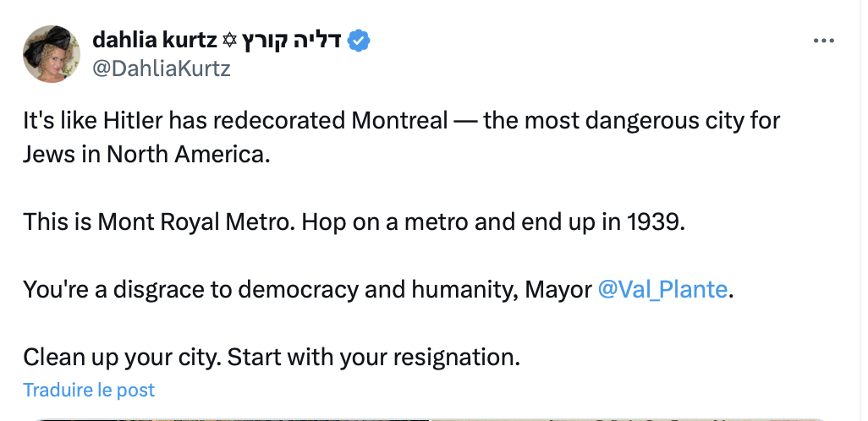The height and width of the screenshot is (421, 868).
Task: Click the Star of David emoji in name
Action: click(x=230, y=41)
